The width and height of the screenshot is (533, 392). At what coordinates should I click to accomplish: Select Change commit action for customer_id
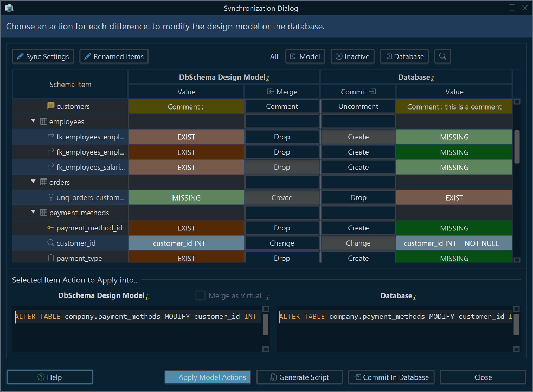coord(358,243)
